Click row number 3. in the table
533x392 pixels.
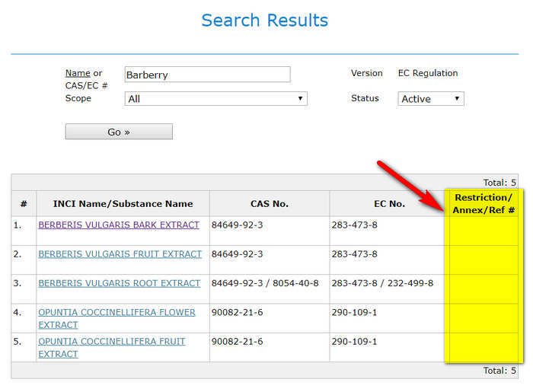pos(18,283)
